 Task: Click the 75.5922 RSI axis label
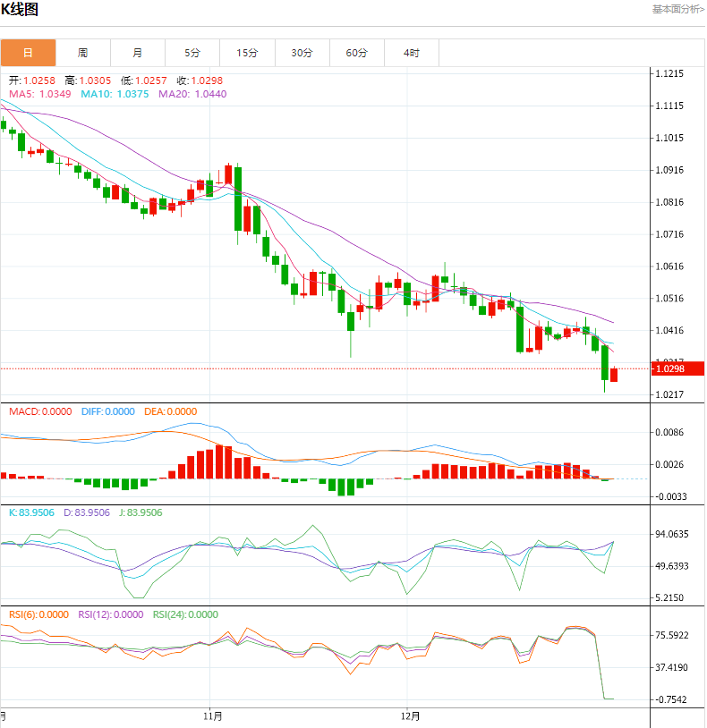point(672,636)
